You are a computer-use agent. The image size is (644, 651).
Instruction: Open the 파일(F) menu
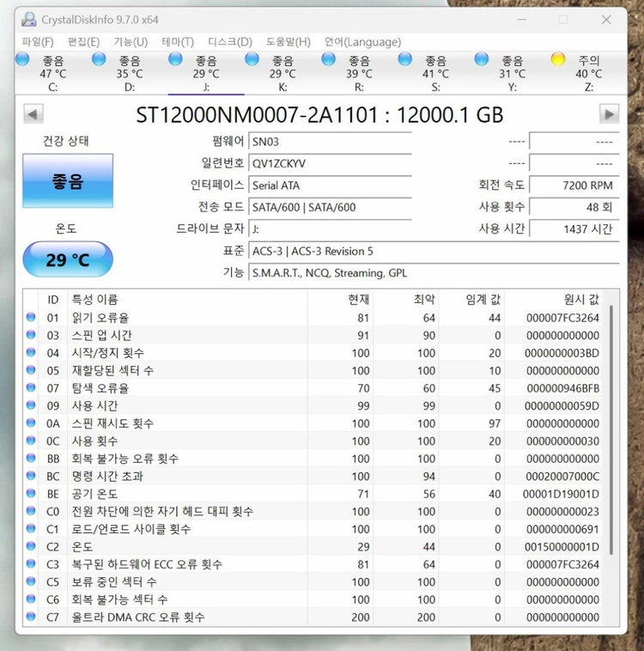tap(38, 42)
